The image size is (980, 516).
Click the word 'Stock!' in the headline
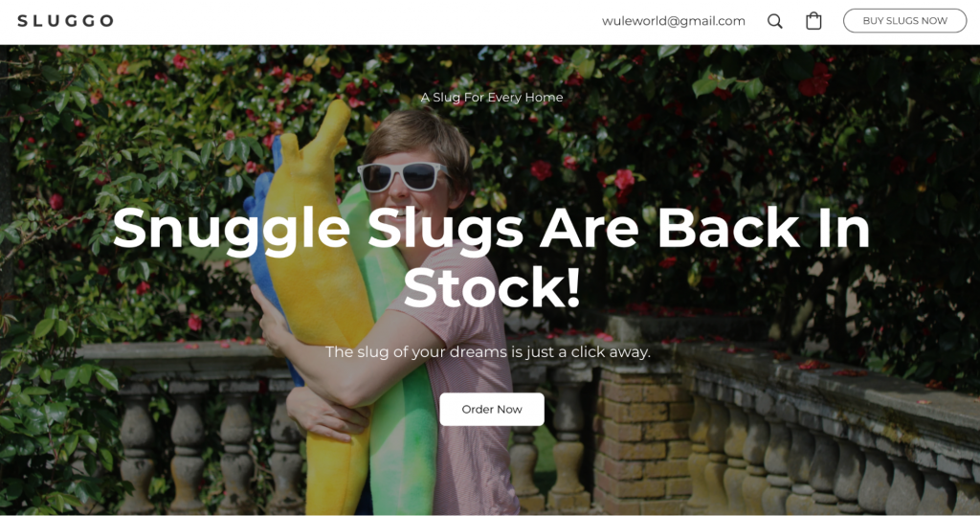[492, 287]
